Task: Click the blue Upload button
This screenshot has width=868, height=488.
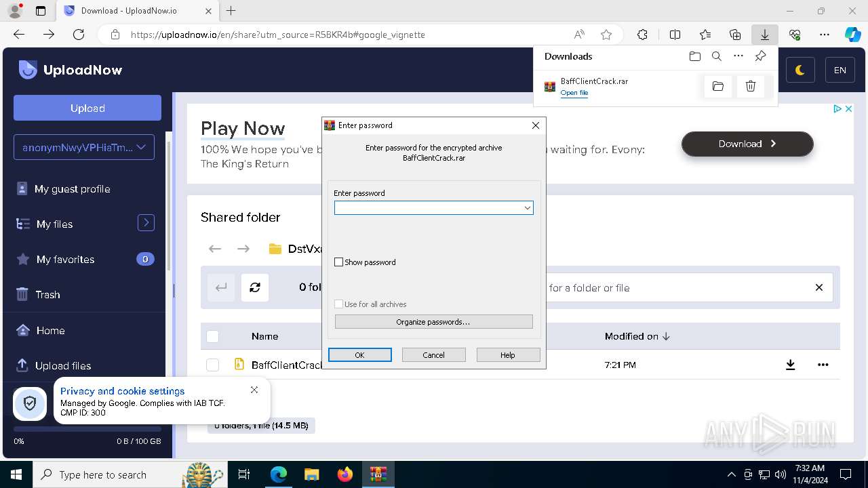Action: 87,108
